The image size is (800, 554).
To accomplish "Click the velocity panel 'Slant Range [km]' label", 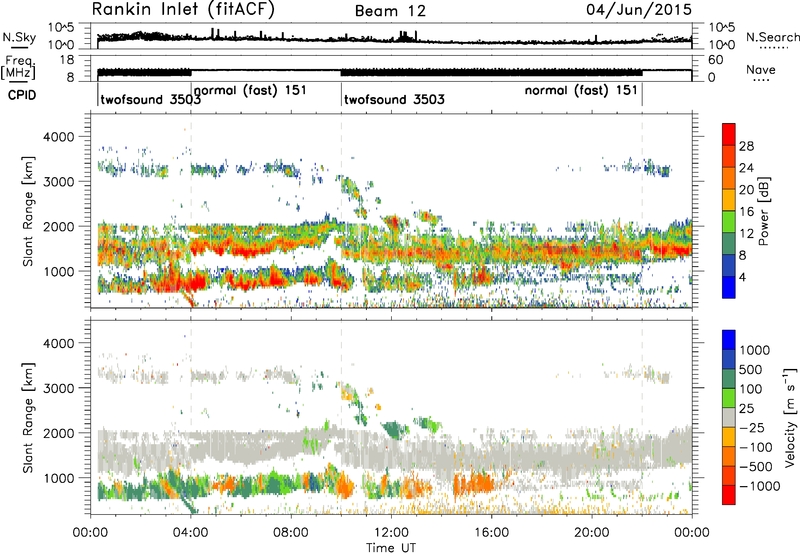I will point(28,417).
